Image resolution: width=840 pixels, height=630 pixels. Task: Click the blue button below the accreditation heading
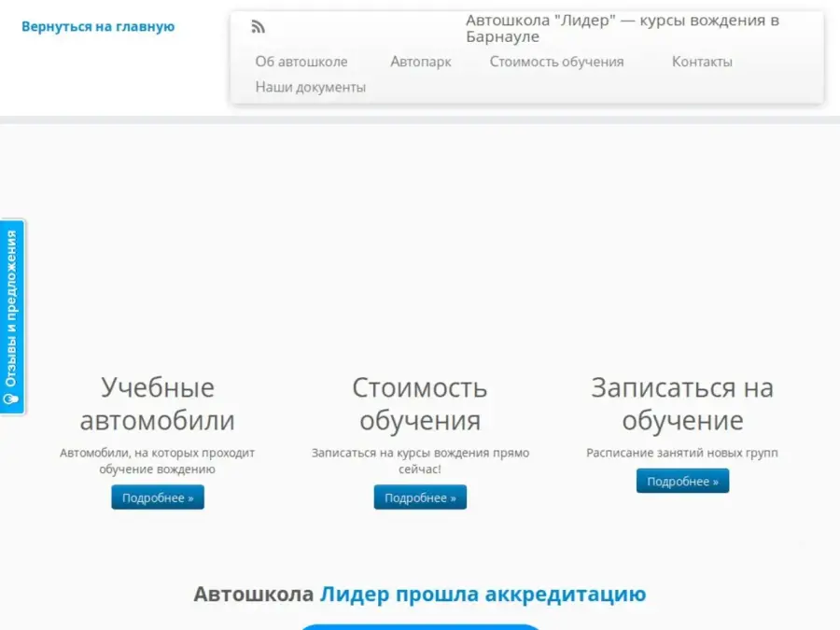coord(420,626)
